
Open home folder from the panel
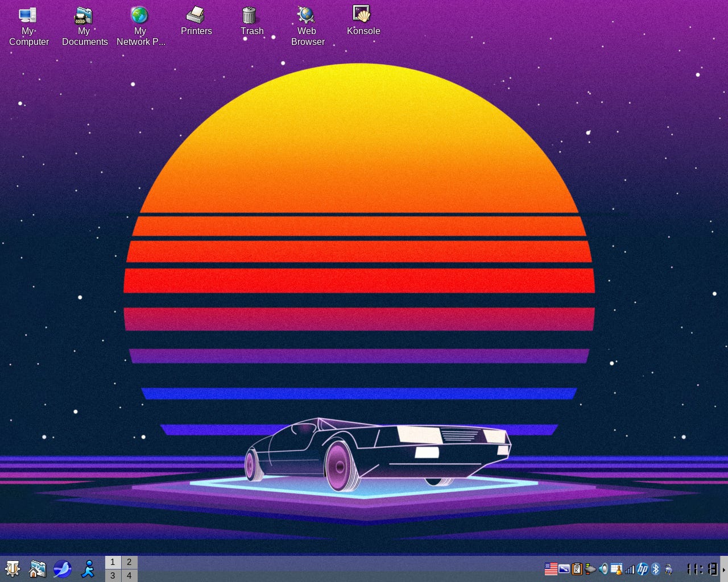[38, 569]
